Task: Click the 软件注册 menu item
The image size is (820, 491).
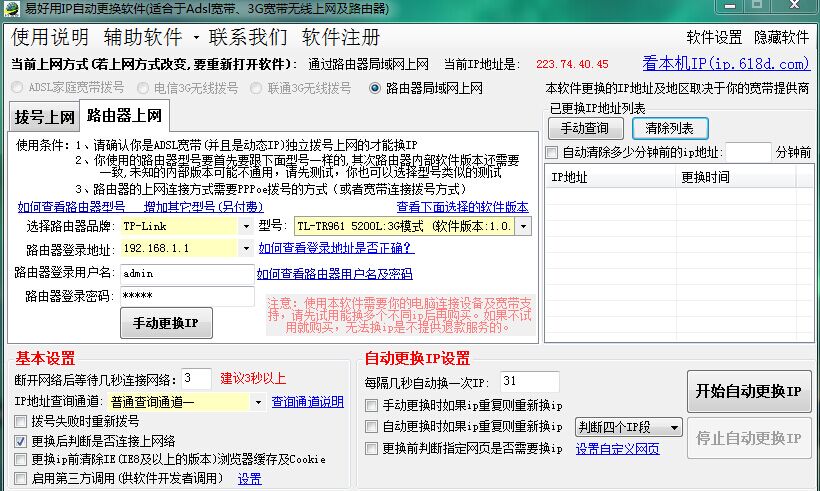Action: (x=341, y=38)
